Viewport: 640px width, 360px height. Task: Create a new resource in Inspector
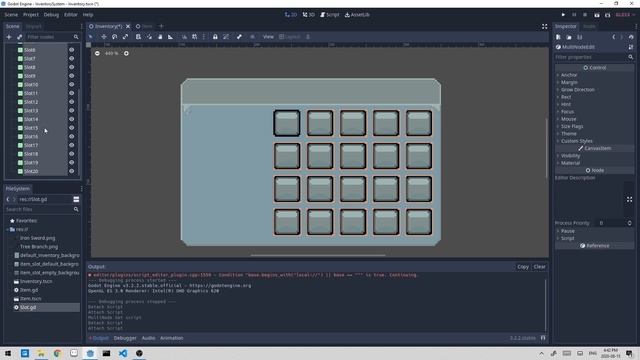click(558, 37)
